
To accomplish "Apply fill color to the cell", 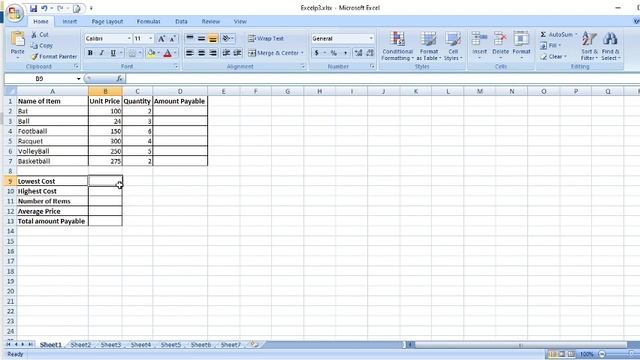I will 151,53.
